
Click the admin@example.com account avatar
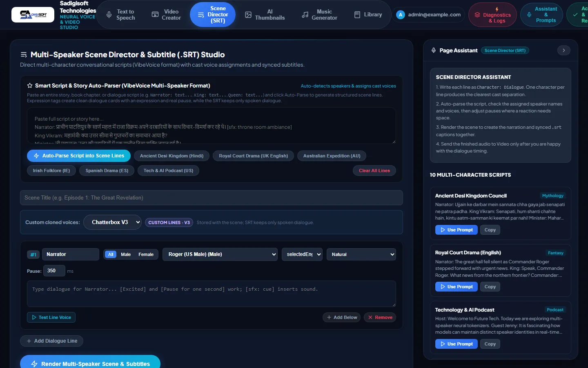[x=401, y=15]
